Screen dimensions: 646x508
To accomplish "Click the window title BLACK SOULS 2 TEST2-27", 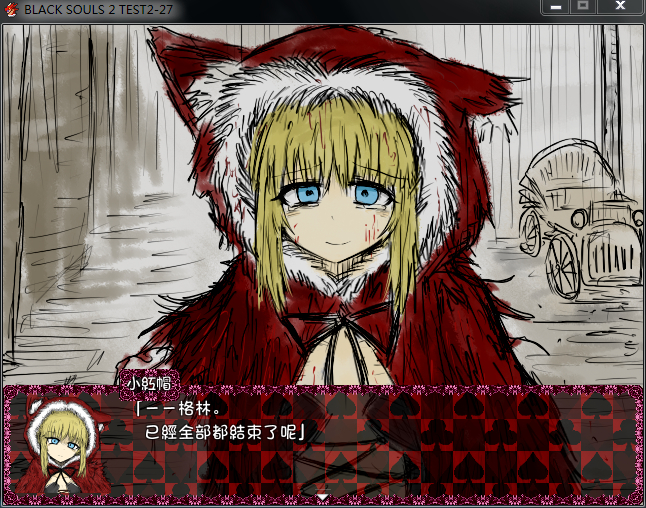I will [x=98, y=9].
